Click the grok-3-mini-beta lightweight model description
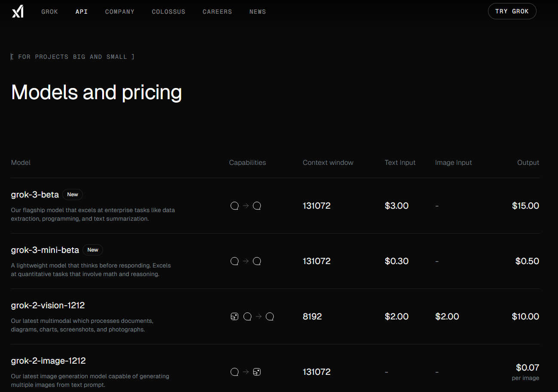The width and height of the screenshot is (558, 392). pos(91,270)
